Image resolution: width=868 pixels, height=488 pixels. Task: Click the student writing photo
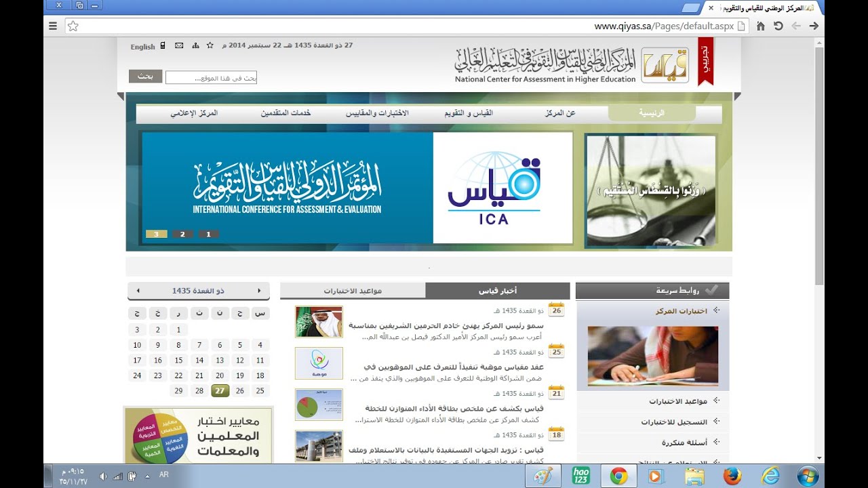(653, 356)
